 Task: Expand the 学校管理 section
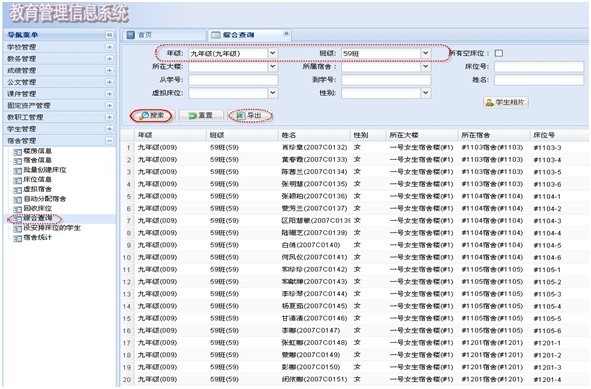(x=109, y=47)
